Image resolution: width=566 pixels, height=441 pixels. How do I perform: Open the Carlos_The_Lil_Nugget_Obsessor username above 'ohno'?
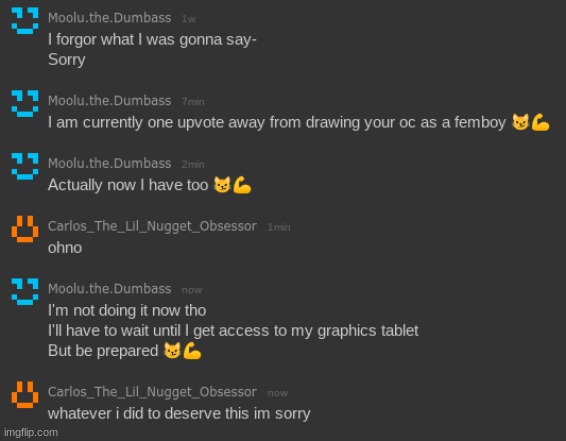point(152,226)
